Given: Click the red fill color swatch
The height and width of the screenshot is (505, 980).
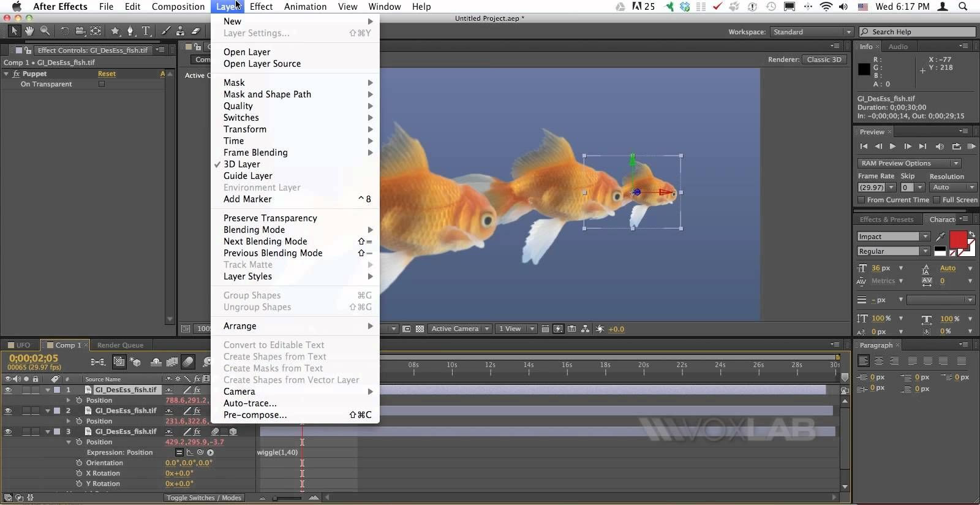Looking at the screenshot, I should tap(958, 240).
